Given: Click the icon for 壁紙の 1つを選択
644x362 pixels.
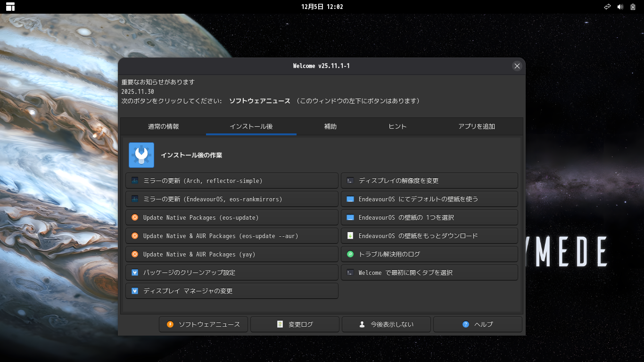Looking at the screenshot, I should click(350, 217).
